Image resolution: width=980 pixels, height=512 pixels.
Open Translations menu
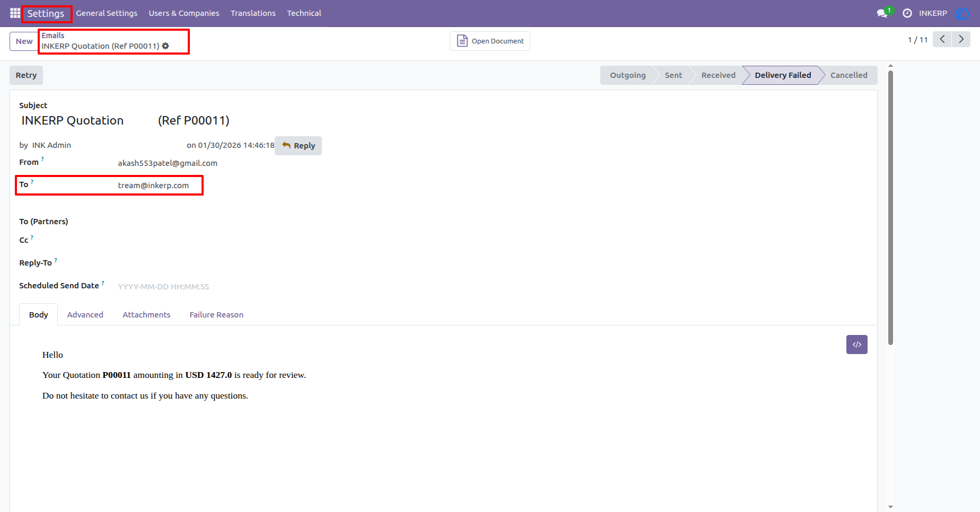click(x=253, y=13)
